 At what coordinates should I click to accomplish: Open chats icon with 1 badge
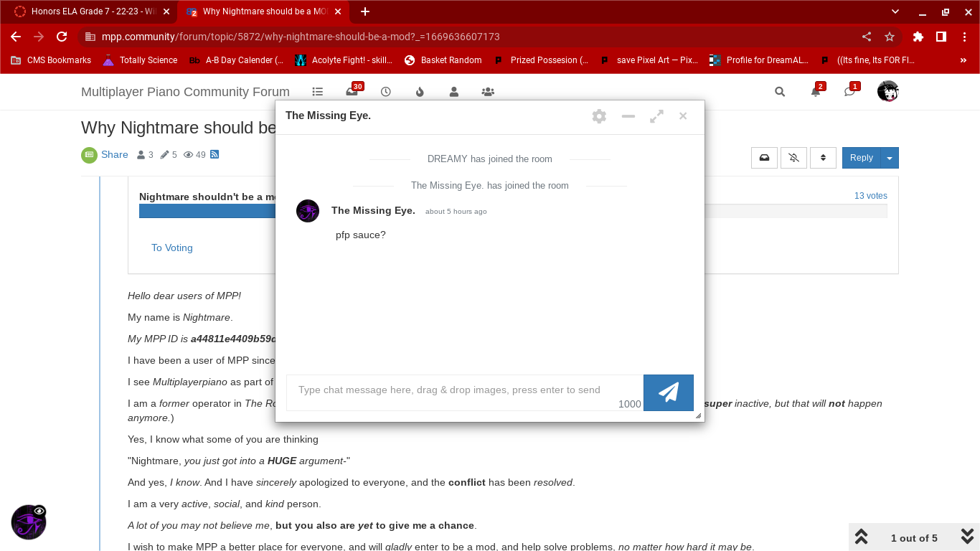[x=851, y=90]
